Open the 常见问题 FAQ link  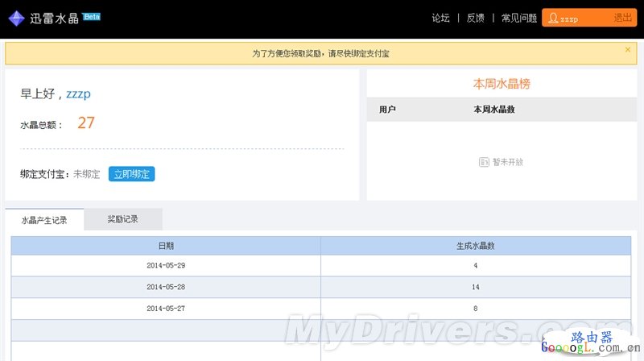(x=518, y=18)
